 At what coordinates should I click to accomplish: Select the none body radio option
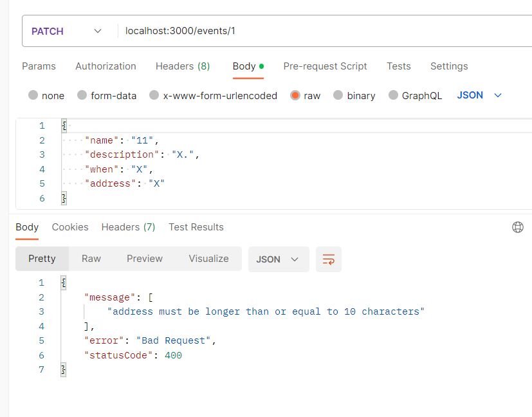[x=33, y=95]
